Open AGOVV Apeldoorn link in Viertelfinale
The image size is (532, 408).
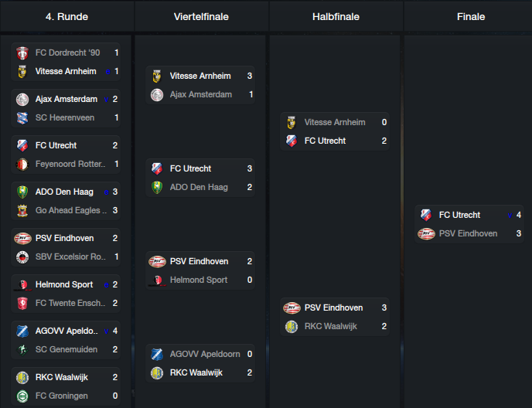pyautogui.click(x=205, y=354)
